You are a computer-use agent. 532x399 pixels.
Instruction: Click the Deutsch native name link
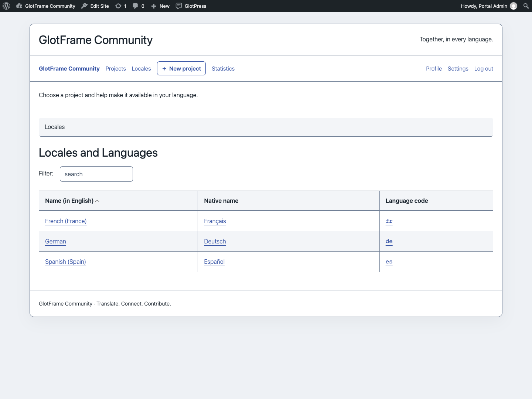click(x=215, y=241)
